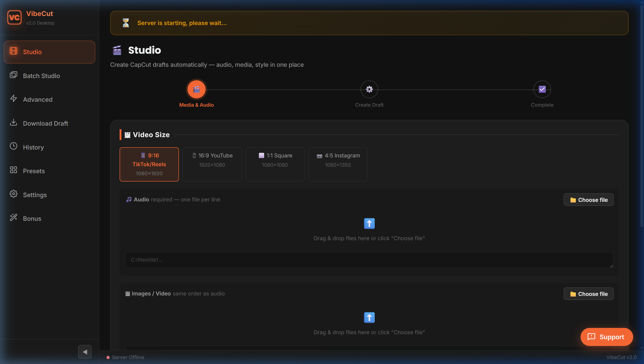644x364 pixels.
Task: Click the "Video Size" section heading
Action: click(151, 135)
